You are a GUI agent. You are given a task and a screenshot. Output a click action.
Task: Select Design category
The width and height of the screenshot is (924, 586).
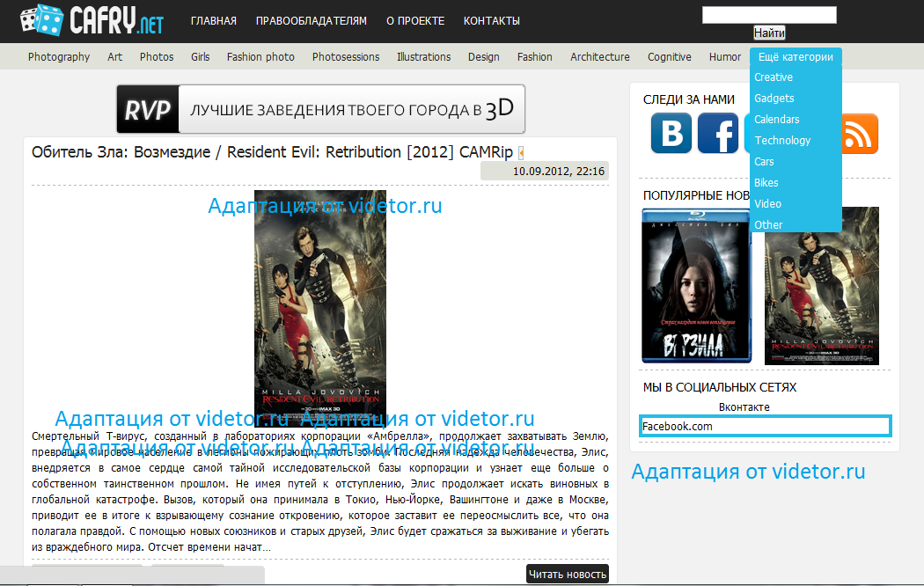pyautogui.click(x=484, y=57)
